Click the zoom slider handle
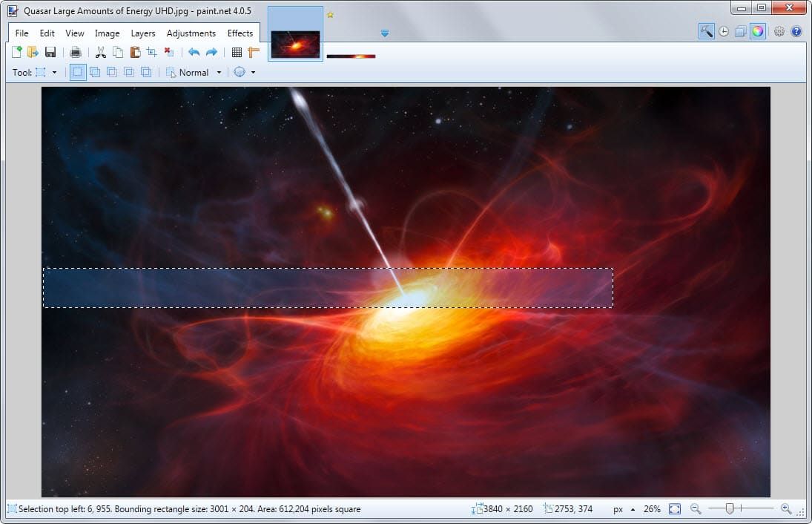Screen dimensions: 812x524 [x=730, y=509]
